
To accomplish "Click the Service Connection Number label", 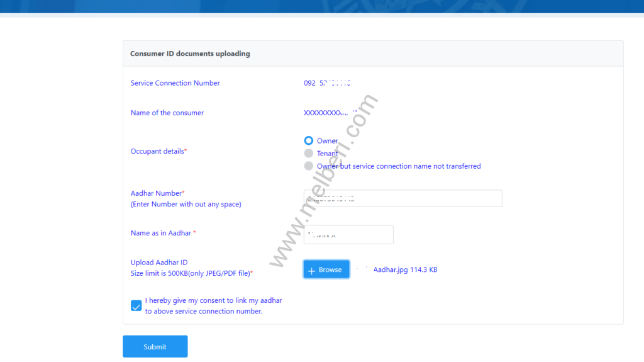I will pyautogui.click(x=175, y=83).
